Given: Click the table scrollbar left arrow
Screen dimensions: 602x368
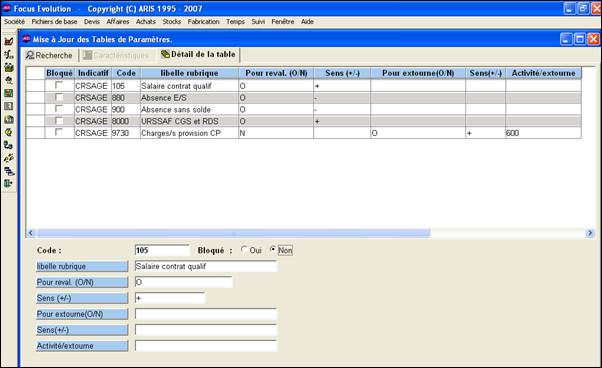Looking at the screenshot, I should point(31,233).
